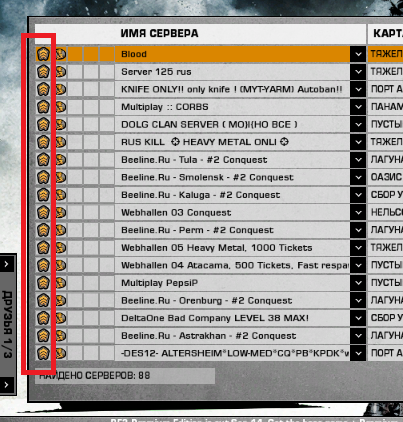
Task: Sort by 'ИМЯ СЕРВЕРА' column header
Action: click(159, 33)
